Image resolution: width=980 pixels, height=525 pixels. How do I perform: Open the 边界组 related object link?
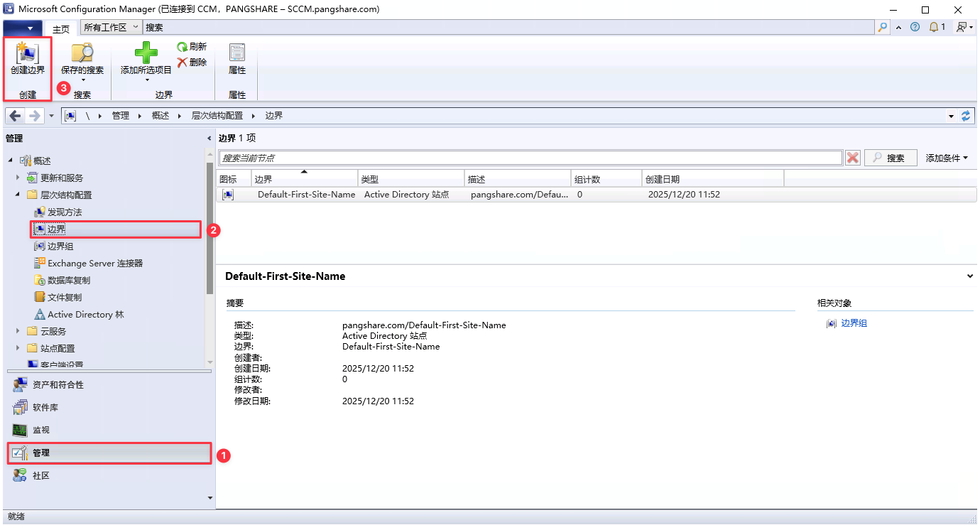coord(854,323)
